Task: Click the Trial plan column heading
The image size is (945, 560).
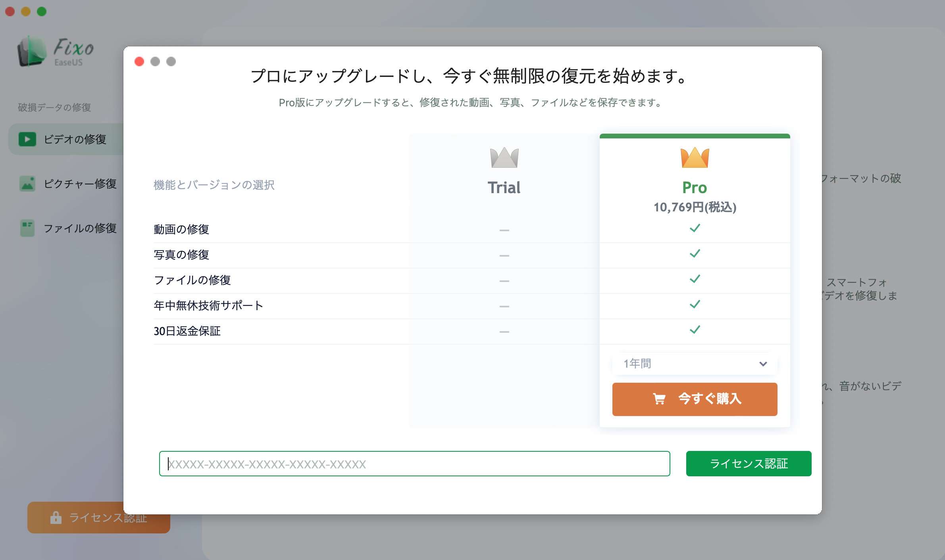Action: pyautogui.click(x=504, y=187)
